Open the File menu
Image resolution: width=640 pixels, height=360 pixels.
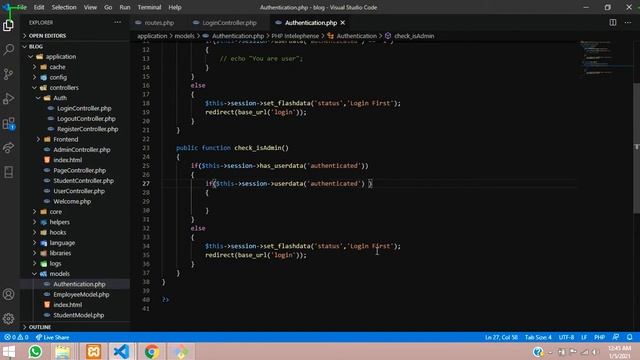click(22, 7)
